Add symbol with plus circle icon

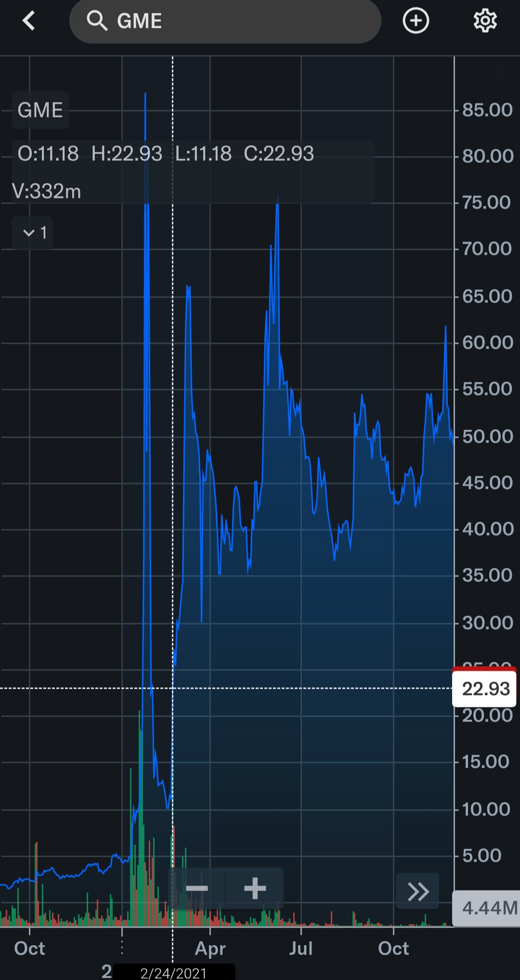(x=416, y=21)
